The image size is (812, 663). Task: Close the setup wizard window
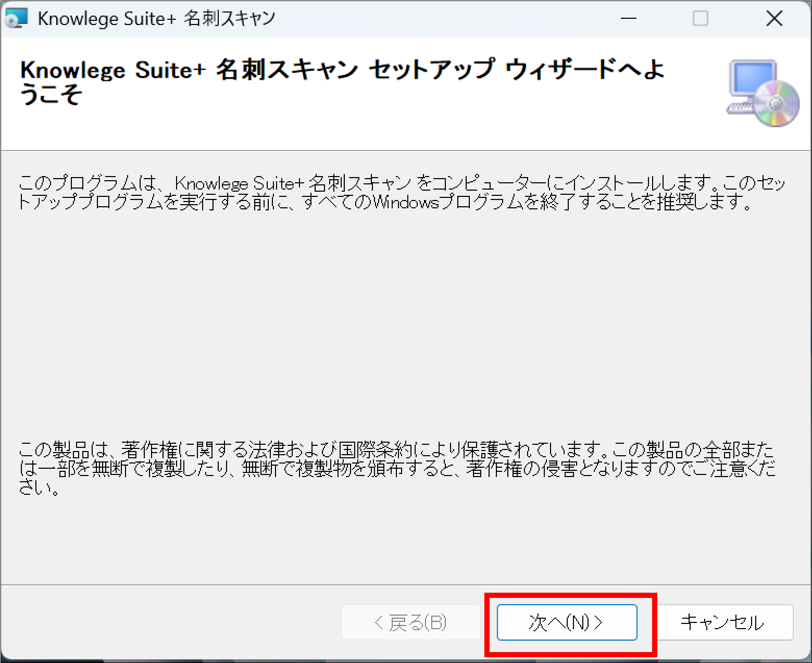point(774,19)
